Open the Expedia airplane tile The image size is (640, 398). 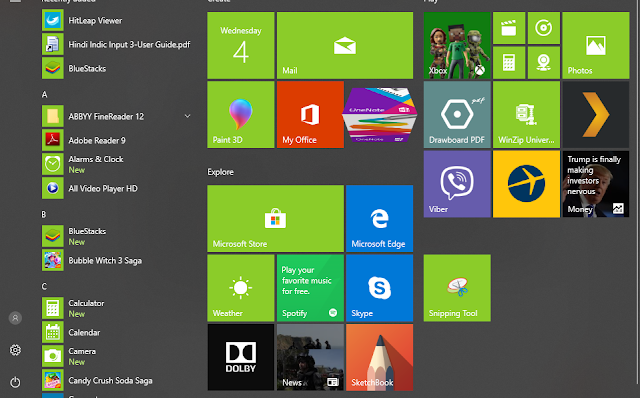527,184
